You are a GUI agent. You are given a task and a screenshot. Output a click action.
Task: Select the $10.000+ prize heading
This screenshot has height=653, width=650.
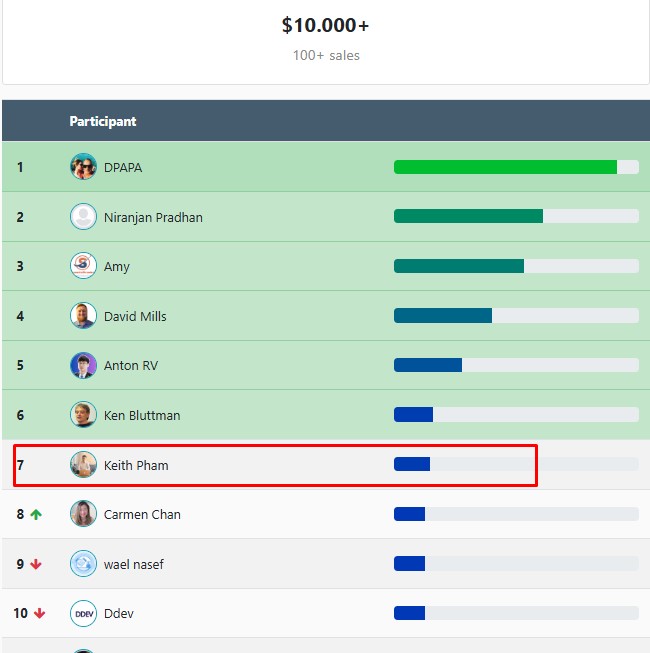326,25
